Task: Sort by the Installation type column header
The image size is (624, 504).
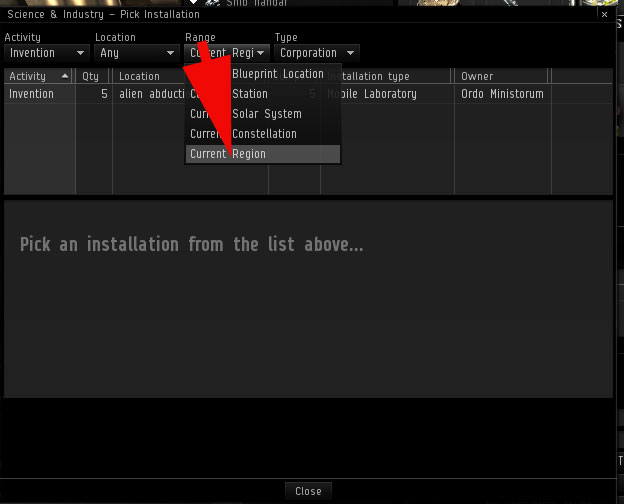Action: [x=387, y=76]
